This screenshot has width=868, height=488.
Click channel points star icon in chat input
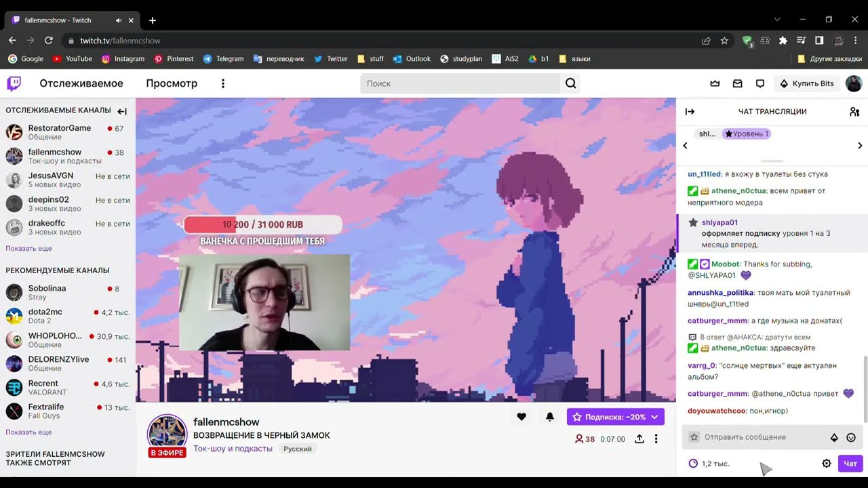coord(694,437)
